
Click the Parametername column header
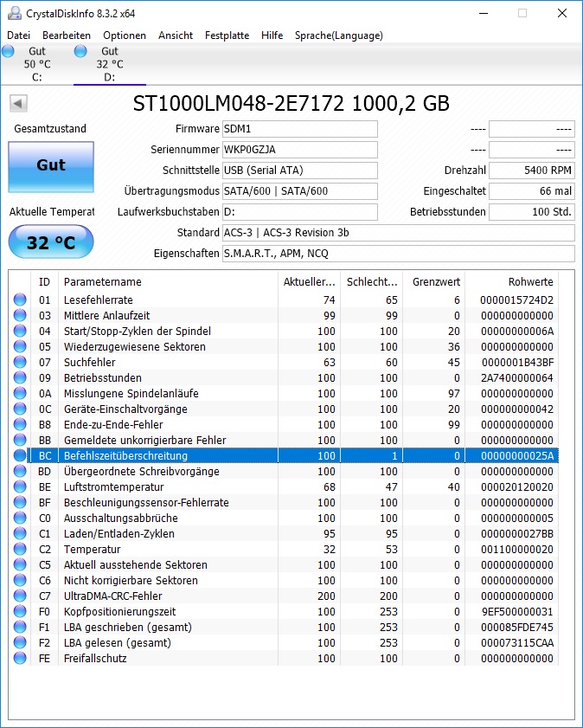168,282
